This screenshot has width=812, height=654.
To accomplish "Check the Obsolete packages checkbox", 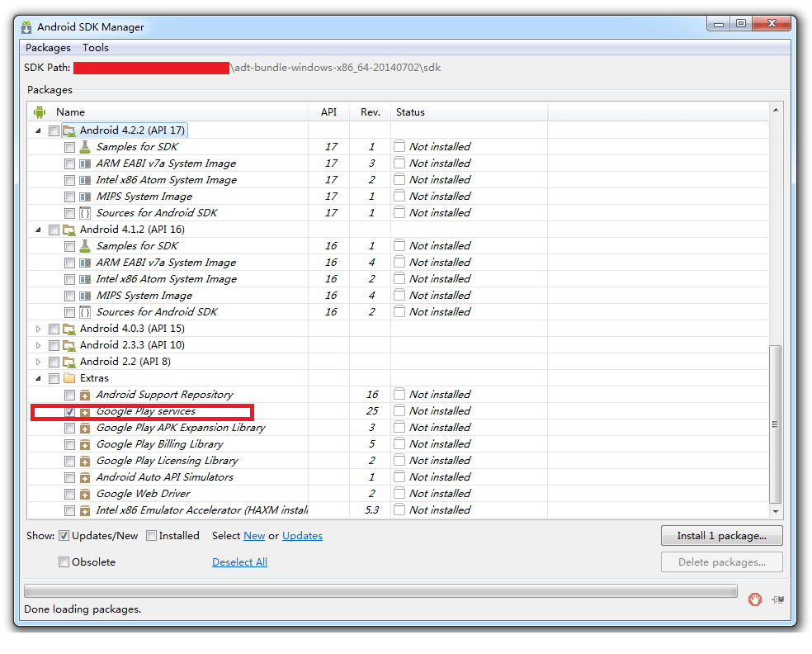I will point(64,562).
